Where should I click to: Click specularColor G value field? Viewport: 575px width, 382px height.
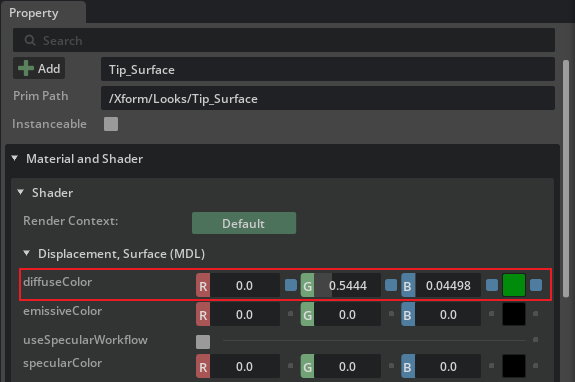(348, 366)
